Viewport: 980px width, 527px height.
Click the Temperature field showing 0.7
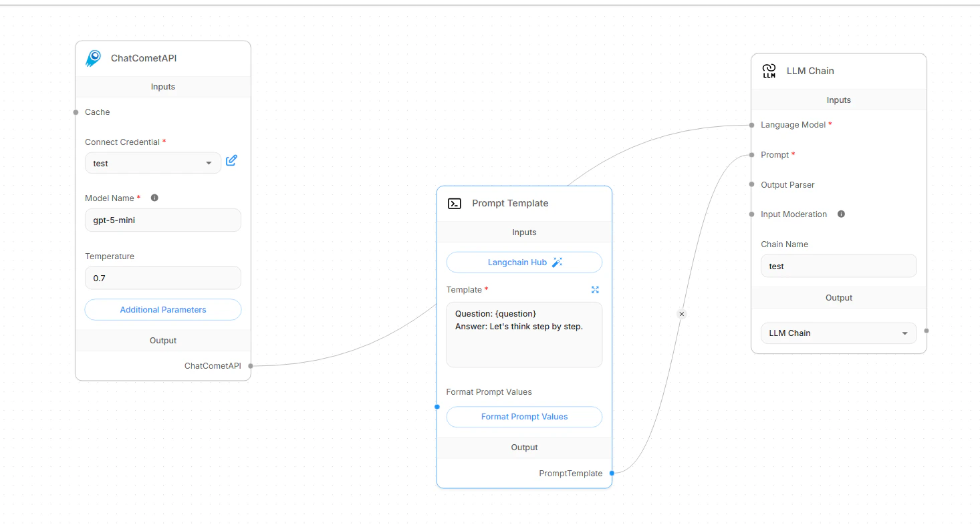click(x=162, y=278)
